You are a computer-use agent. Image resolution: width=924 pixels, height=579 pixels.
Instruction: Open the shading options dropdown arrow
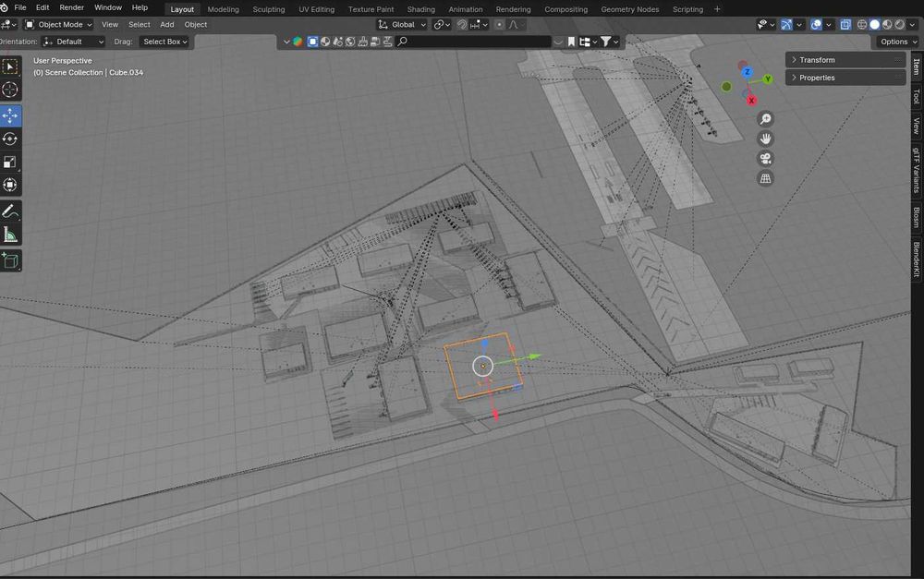point(913,25)
